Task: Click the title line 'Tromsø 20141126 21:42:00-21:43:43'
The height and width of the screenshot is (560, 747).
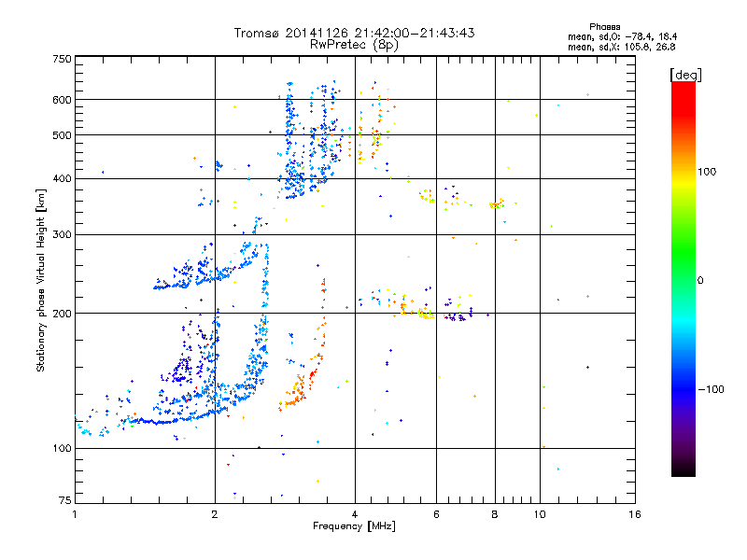Action: click(x=354, y=33)
